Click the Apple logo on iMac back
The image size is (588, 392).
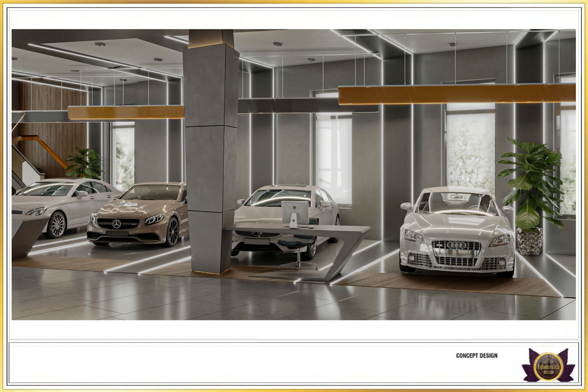(295, 207)
